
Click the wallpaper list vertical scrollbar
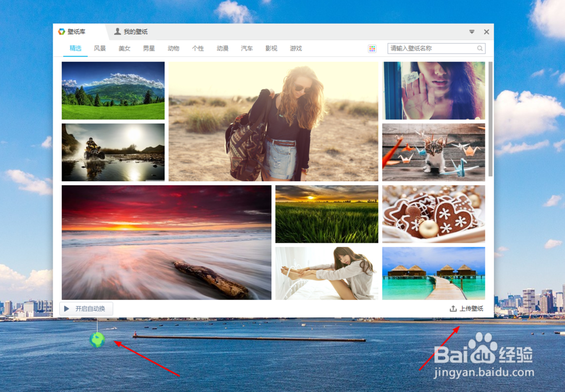[490, 119]
